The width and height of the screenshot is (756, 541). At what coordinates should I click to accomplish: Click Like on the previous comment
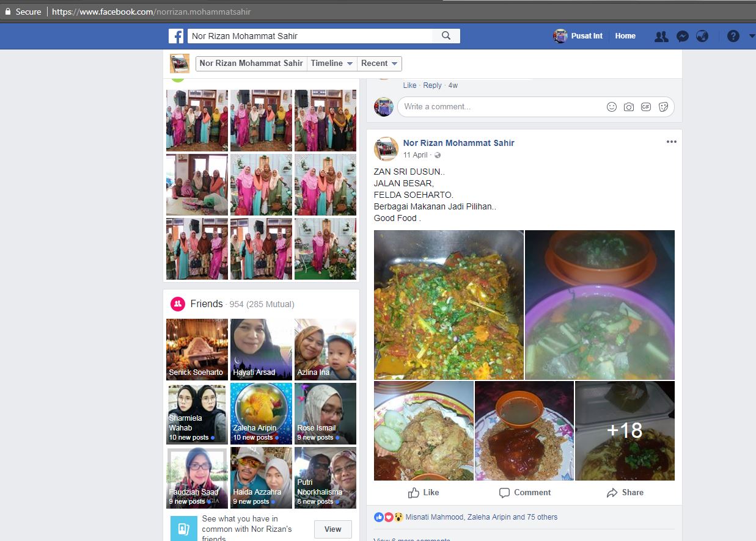point(409,85)
